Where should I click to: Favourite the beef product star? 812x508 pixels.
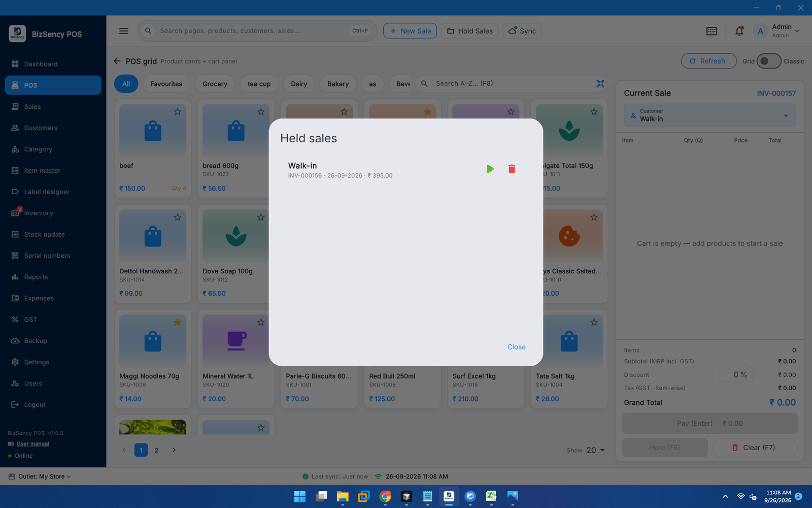tap(178, 112)
